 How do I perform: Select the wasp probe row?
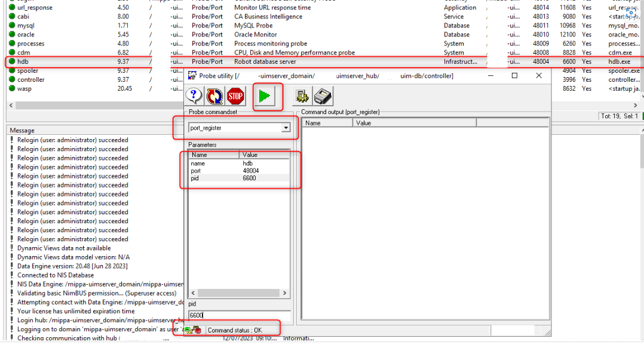pyautogui.click(x=95, y=88)
